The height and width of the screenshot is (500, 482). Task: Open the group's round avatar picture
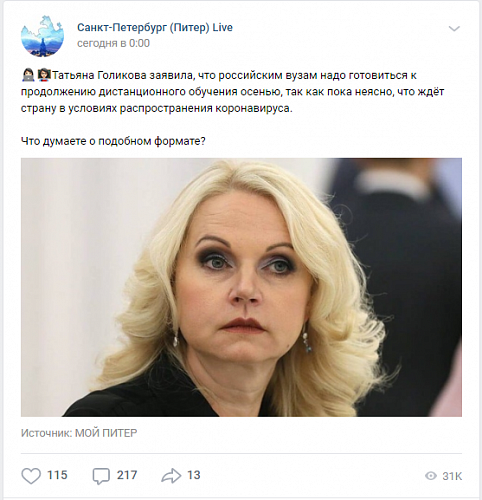pyautogui.click(x=42, y=36)
